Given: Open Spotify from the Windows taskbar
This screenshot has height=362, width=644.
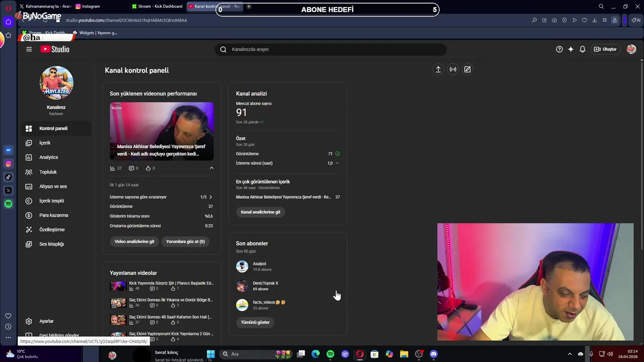Looking at the screenshot, I should pos(330,354).
